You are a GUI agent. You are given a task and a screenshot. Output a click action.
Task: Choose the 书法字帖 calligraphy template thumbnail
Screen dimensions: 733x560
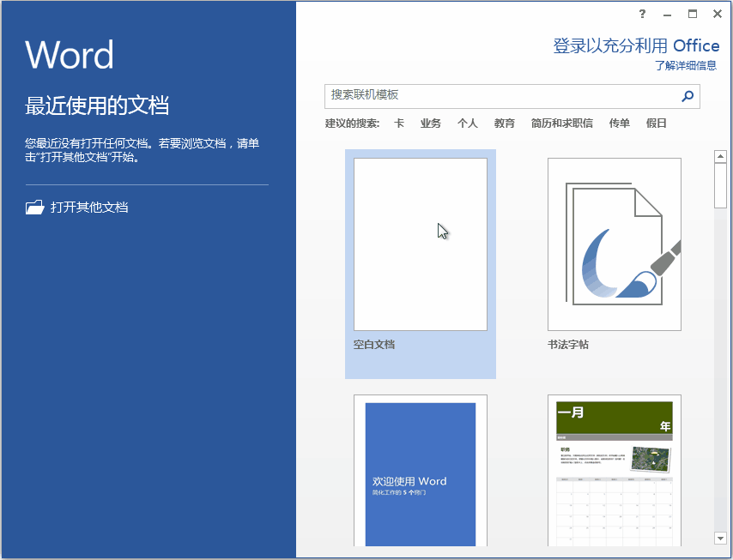pos(615,244)
